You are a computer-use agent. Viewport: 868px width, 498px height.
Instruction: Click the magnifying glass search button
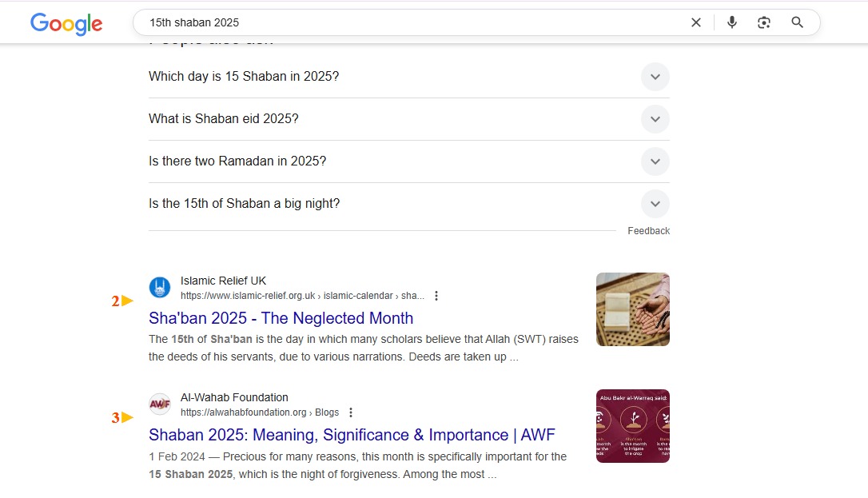797,22
